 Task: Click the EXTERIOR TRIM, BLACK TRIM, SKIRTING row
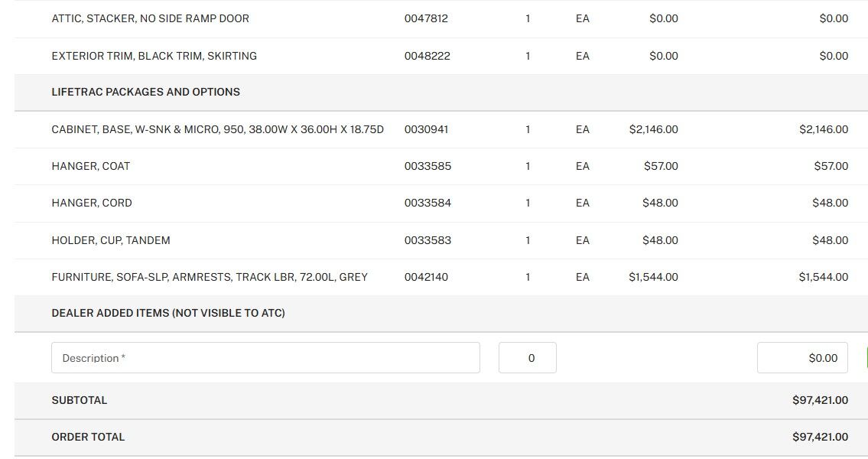[x=154, y=56]
